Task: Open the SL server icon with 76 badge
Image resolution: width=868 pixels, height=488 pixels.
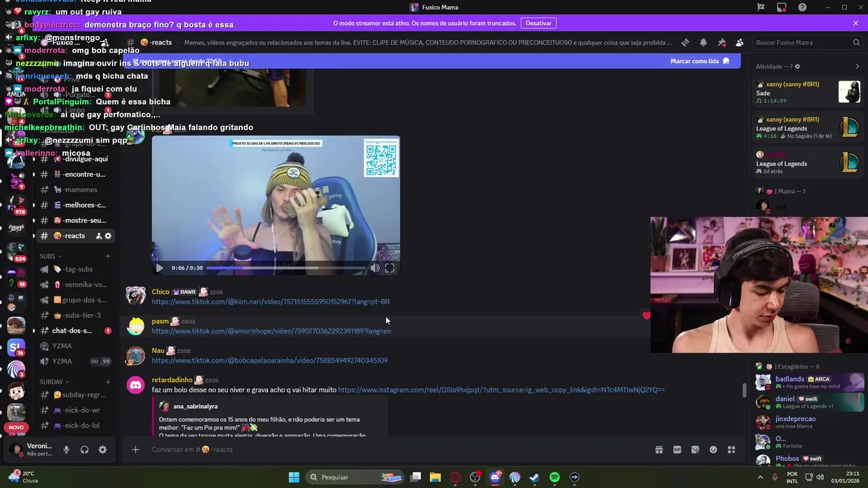Action: coord(16,348)
